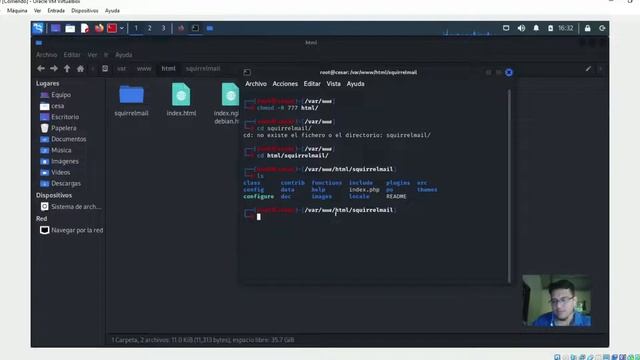Open file manager Ayuda menu
This screenshot has height=360, width=640.
pos(124,55)
